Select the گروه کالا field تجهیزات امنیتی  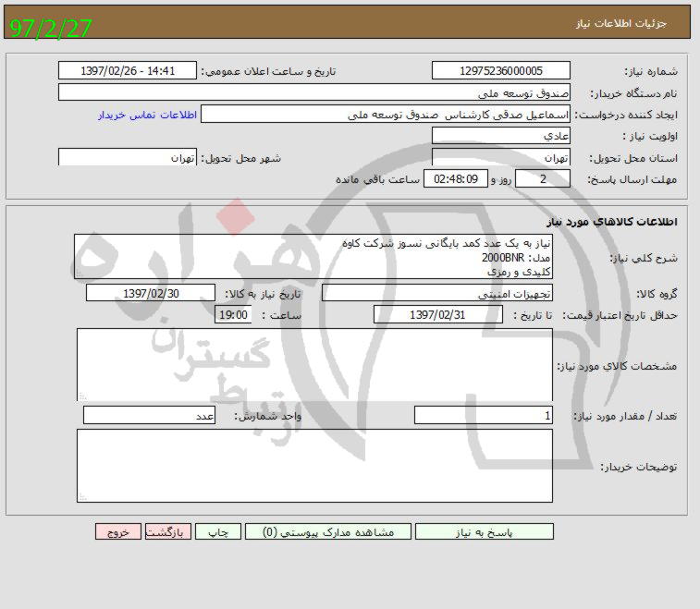pos(436,293)
